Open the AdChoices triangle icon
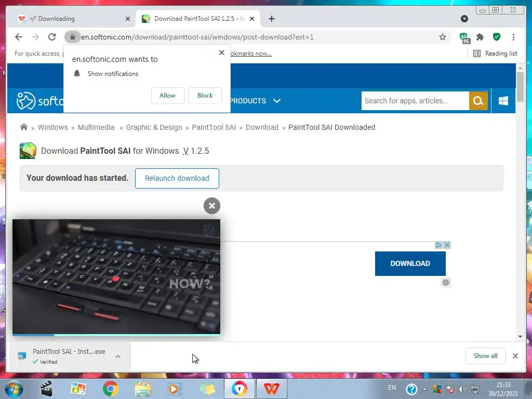532x399 pixels. (x=438, y=245)
